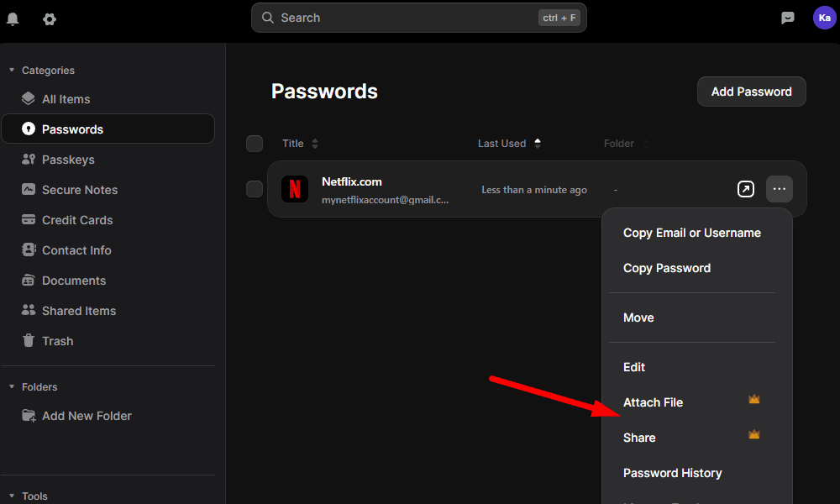
Task: Go to Trash in sidebar
Action: pyautogui.click(x=57, y=341)
